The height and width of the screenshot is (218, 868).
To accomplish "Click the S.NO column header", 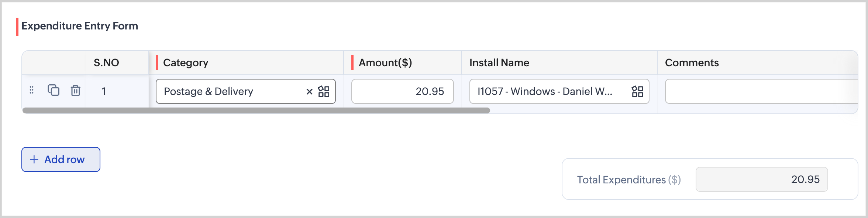I will pyautogui.click(x=106, y=63).
